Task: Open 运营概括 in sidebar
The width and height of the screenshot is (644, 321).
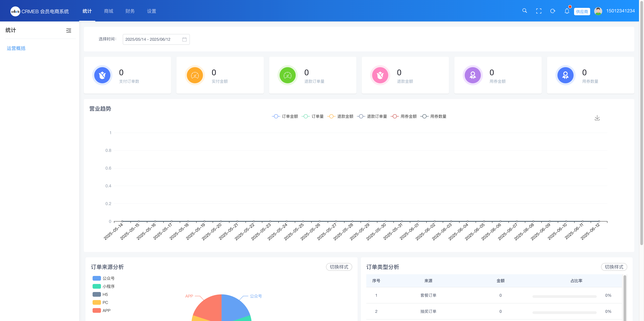Action: click(x=16, y=48)
